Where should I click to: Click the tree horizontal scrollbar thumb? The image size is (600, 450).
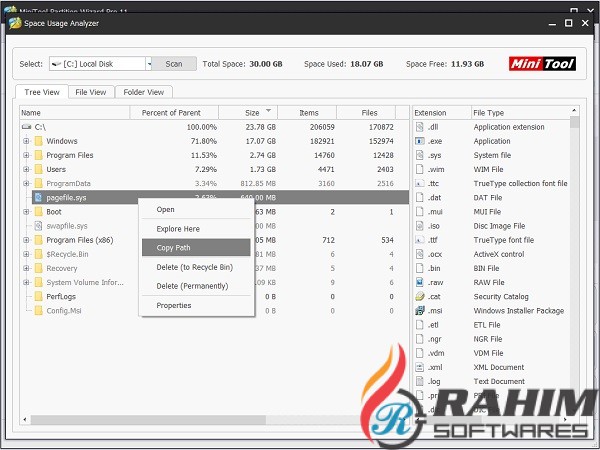(148, 420)
